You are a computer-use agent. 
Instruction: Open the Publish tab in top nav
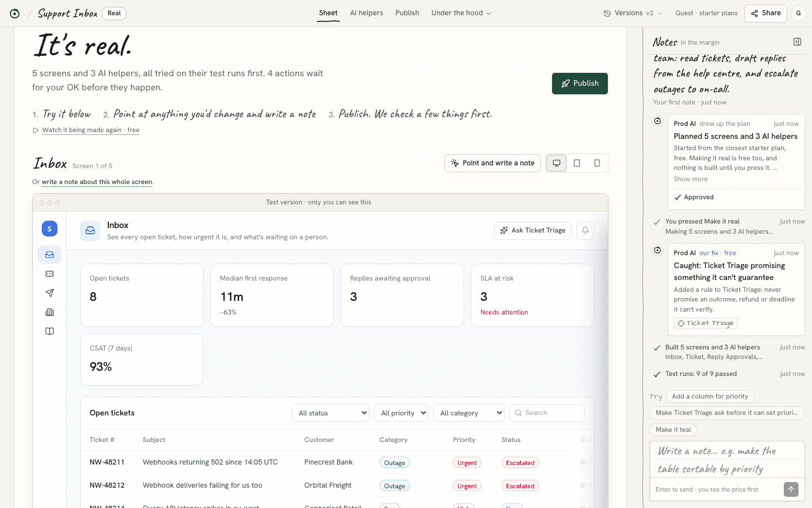[x=407, y=13]
